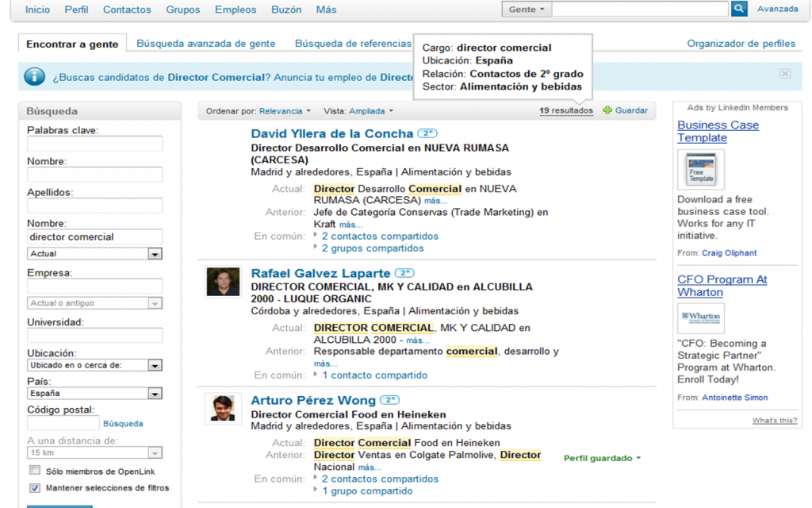
Task: Open the Perfil guardado dropdown
Action: 603,458
